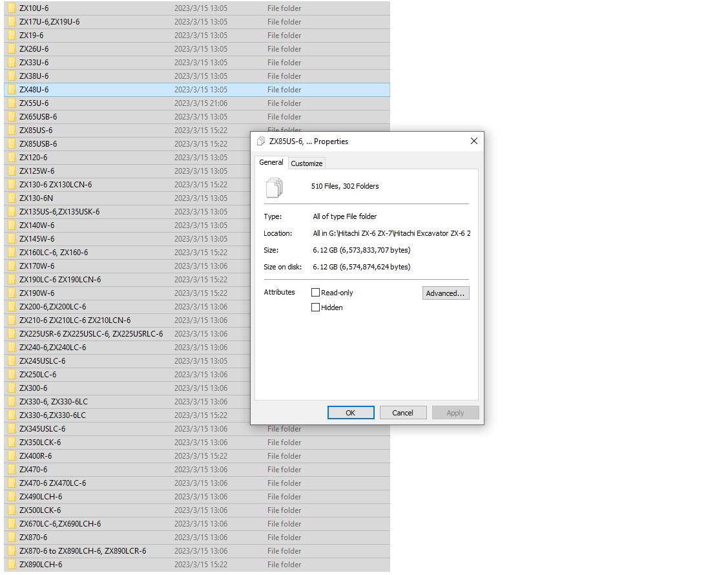The image size is (728, 575).
Task: Select the ZX330-6,ZX330-6LC folder dated 15:22
Action: [52, 415]
